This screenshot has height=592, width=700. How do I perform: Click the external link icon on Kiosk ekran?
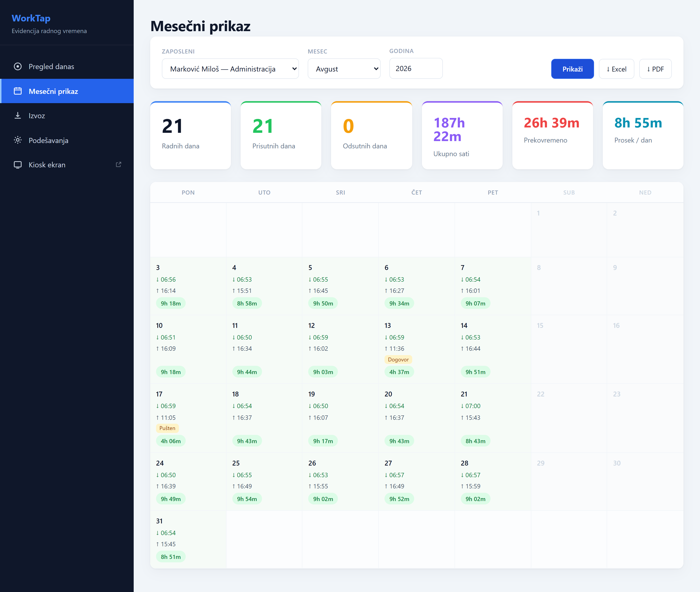tap(118, 164)
